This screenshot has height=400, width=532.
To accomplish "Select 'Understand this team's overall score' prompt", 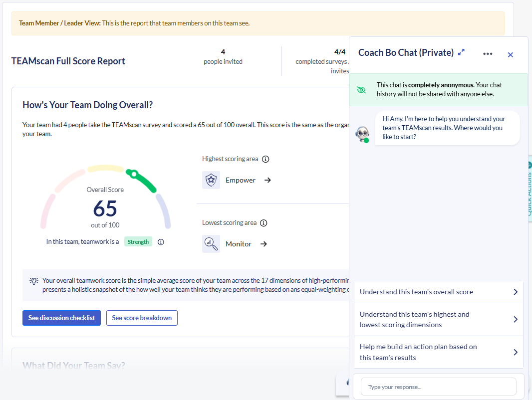I will pos(438,292).
